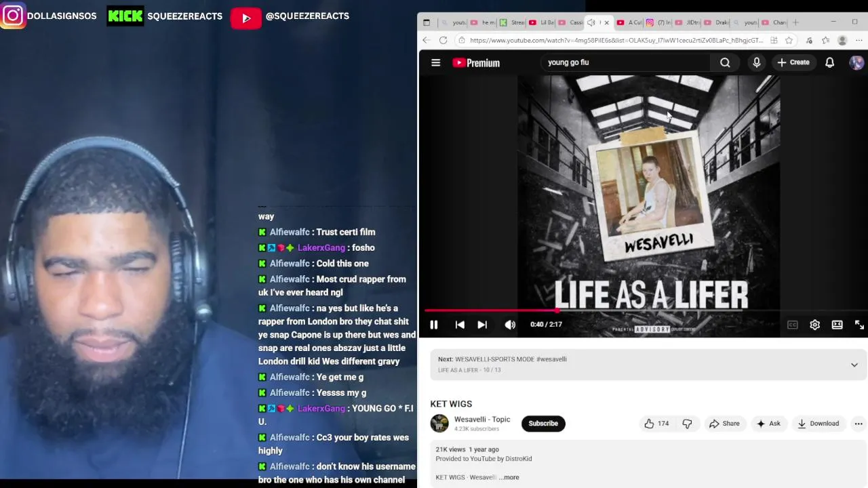This screenshot has height=488, width=868.
Task: Open the YouTube account avatar menu
Action: coord(856,62)
